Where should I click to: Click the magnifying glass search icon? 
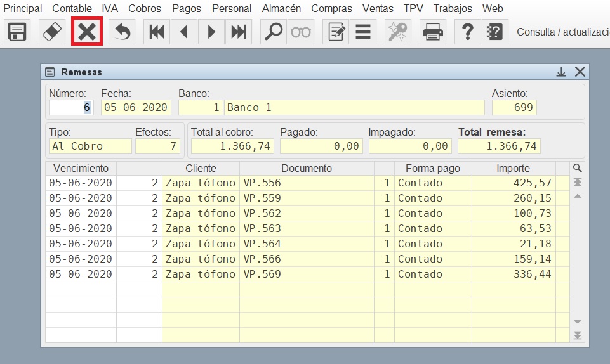click(274, 32)
